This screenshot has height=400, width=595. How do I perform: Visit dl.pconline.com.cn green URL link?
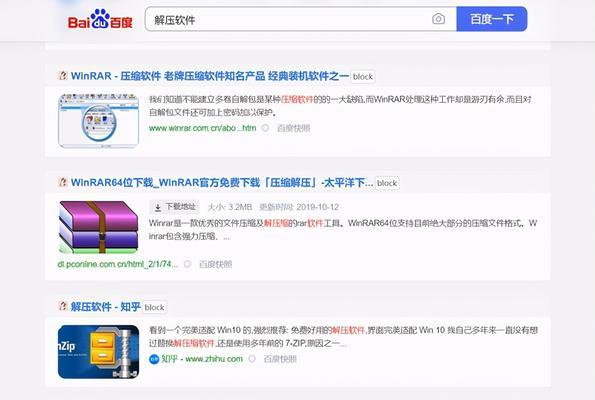[118, 264]
